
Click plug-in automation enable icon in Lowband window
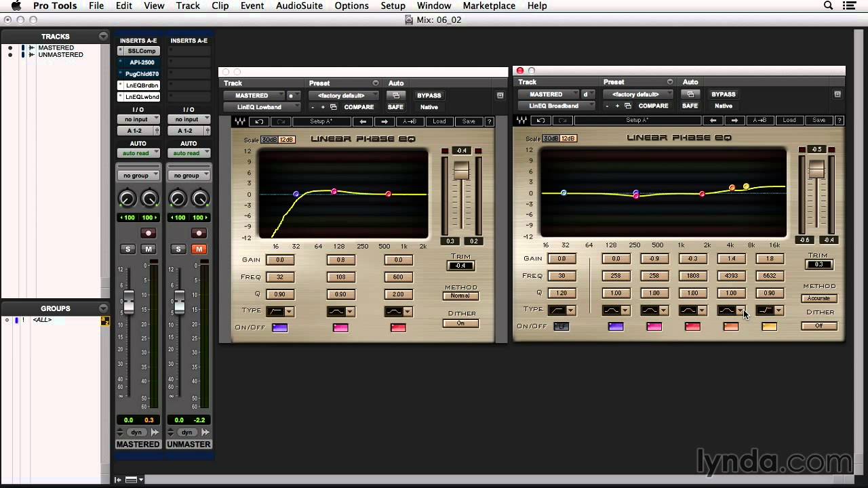click(396, 96)
